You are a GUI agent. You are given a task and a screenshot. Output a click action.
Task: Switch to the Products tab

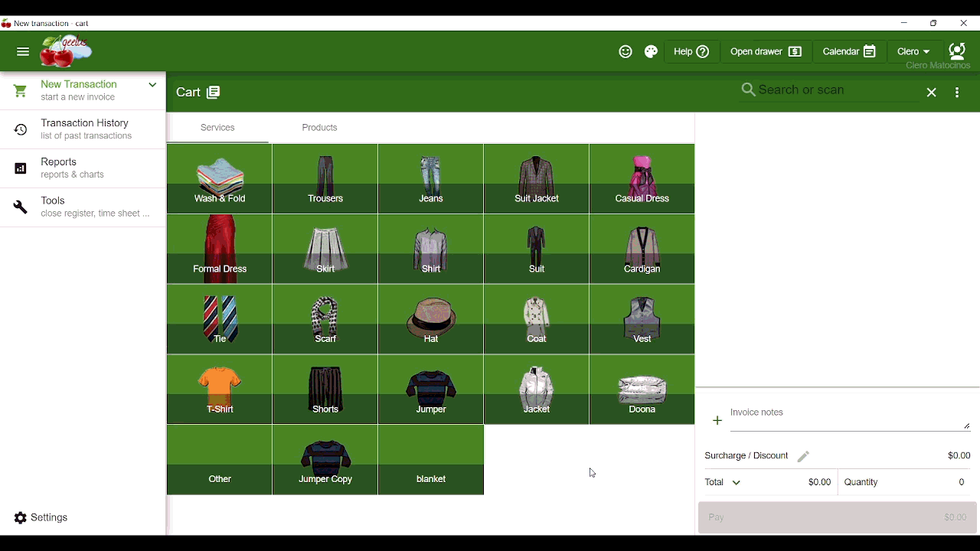(319, 128)
